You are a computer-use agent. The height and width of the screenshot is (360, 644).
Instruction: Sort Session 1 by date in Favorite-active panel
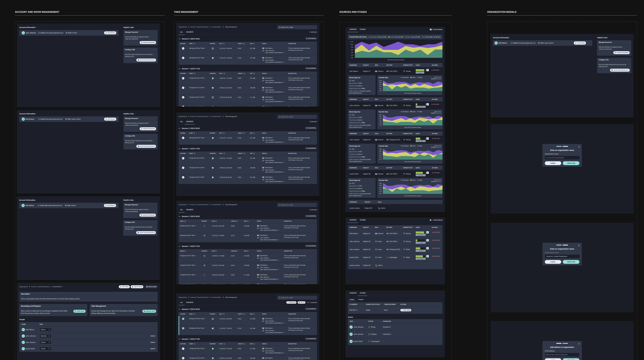coord(224,153)
